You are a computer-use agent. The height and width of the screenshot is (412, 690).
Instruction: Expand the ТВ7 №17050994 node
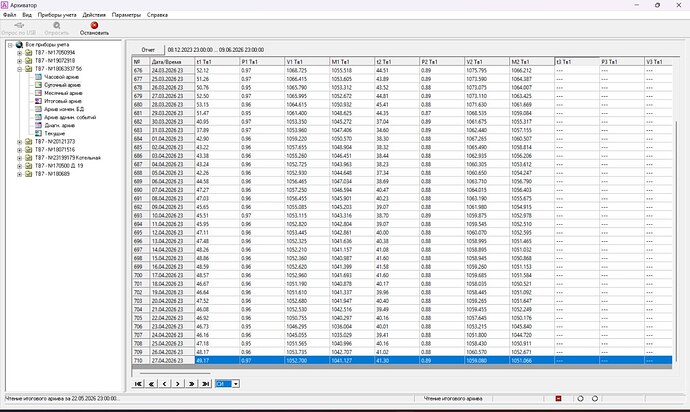click(x=19, y=53)
